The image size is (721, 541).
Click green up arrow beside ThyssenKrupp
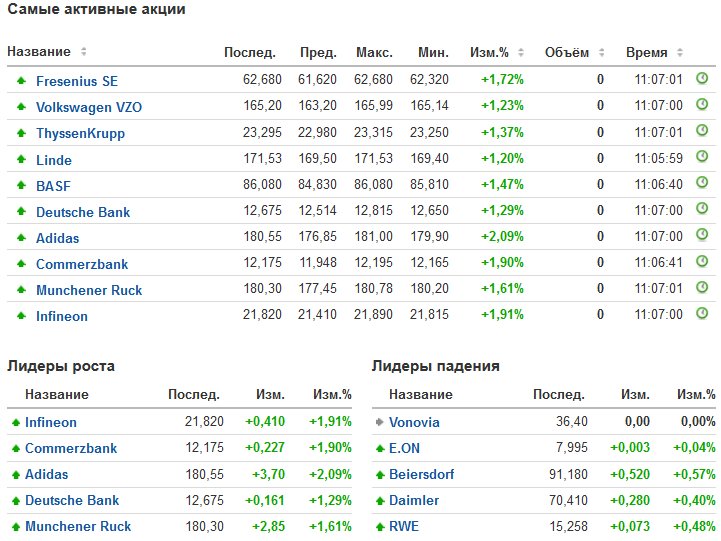(20, 133)
